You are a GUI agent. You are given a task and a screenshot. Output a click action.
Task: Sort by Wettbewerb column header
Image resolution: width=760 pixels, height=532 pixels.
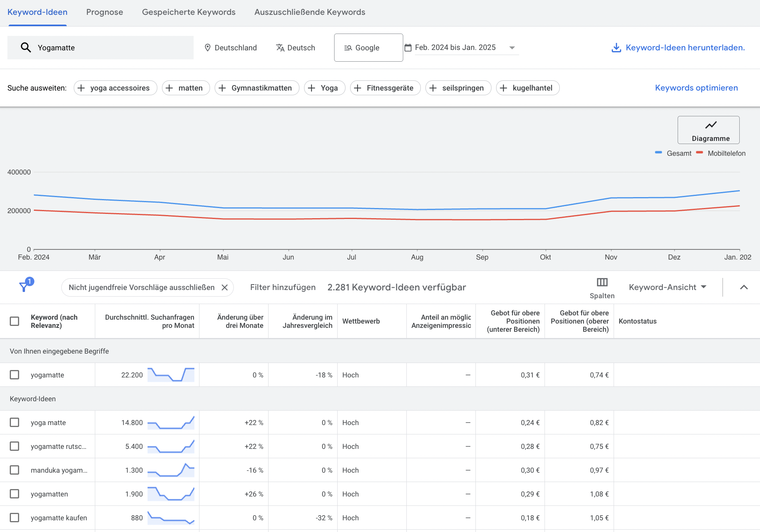click(x=361, y=321)
